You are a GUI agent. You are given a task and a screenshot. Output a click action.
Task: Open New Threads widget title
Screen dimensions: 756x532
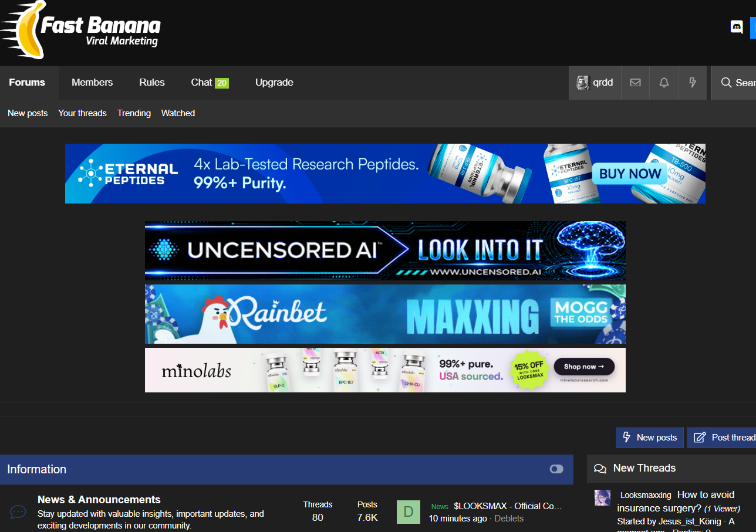[644, 468]
